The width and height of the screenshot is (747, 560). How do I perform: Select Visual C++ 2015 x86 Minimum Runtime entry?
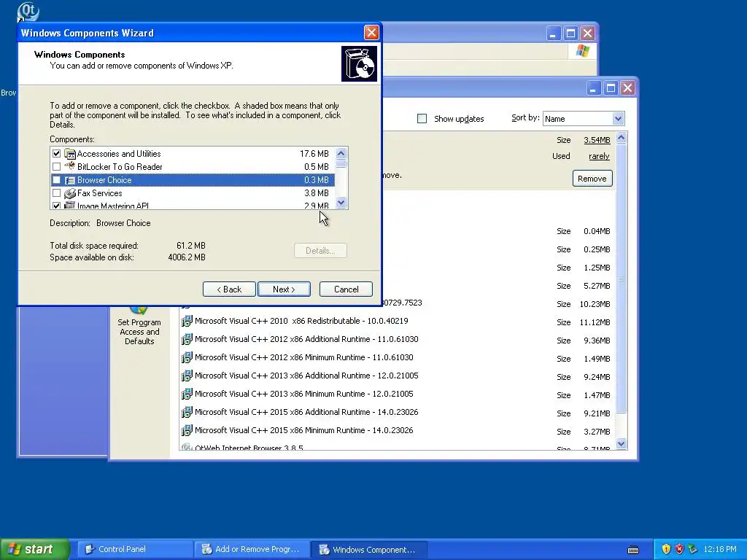click(304, 430)
